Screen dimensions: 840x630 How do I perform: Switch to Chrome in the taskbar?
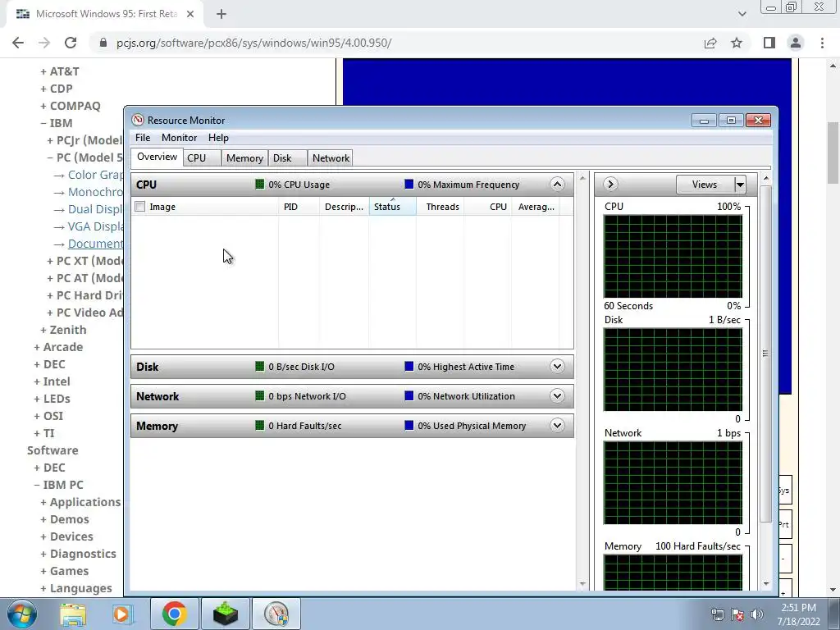174,614
